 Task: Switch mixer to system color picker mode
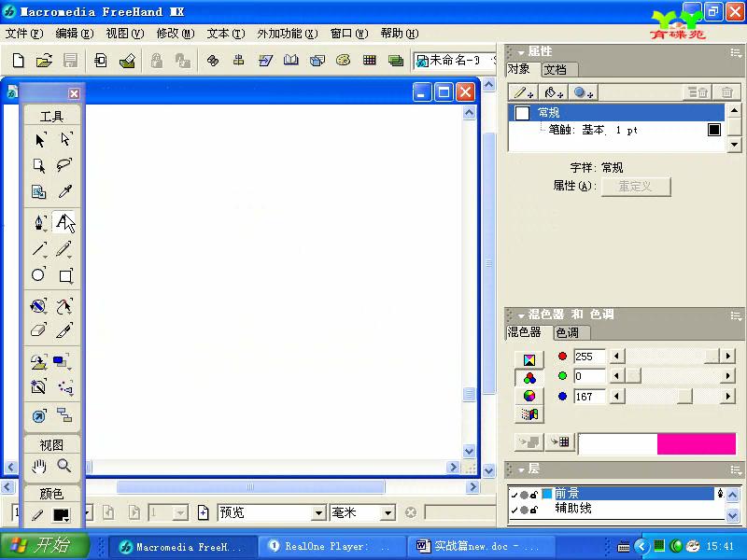pyautogui.click(x=529, y=413)
